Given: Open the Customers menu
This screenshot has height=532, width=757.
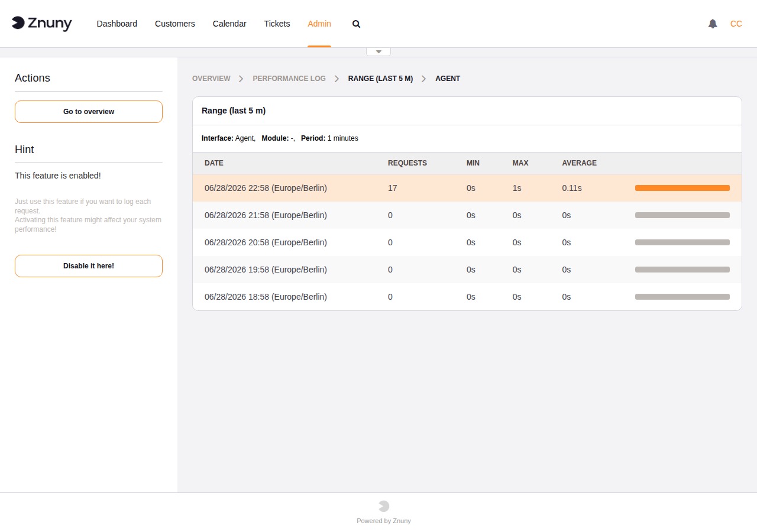Looking at the screenshot, I should click(175, 24).
